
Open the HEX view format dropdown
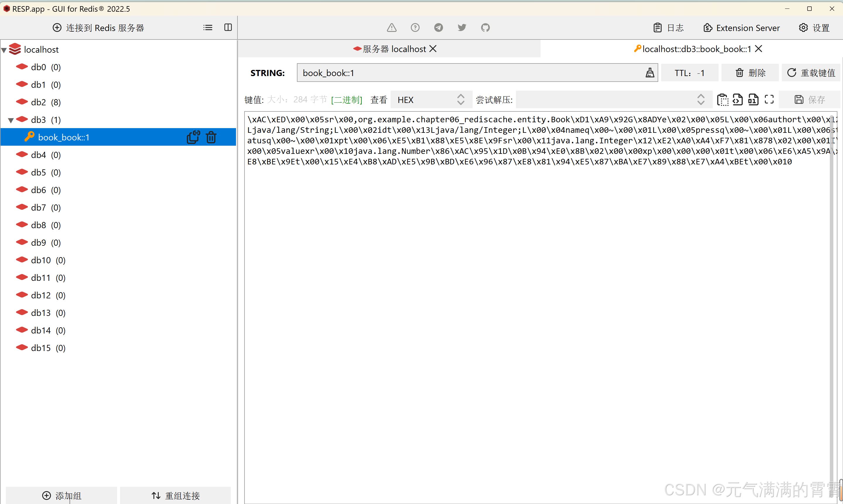click(431, 99)
